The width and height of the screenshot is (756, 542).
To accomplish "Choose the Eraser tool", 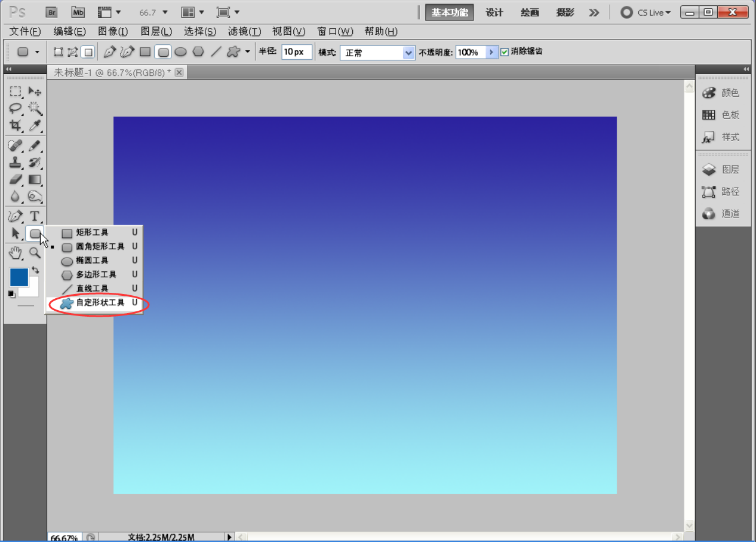I will [16, 179].
